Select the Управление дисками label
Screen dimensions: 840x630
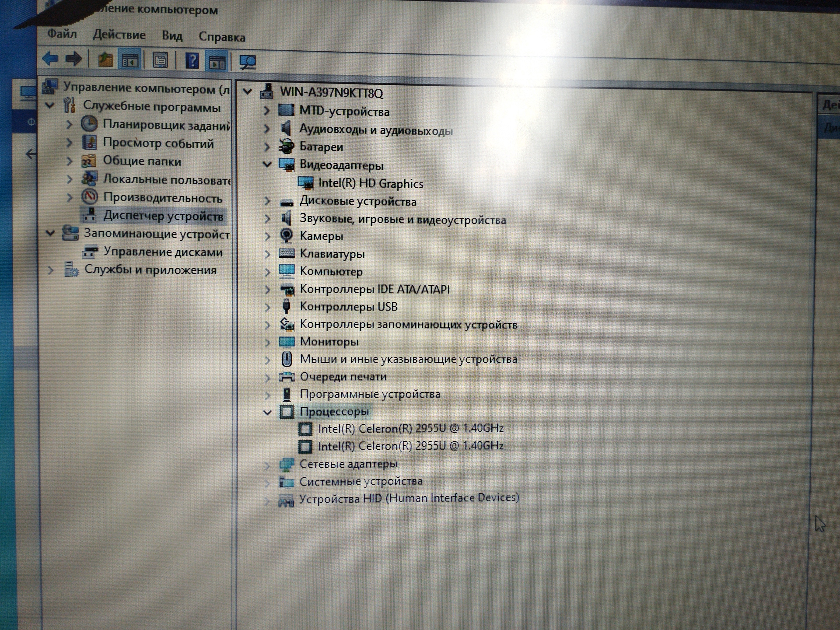[x=163, y=252]
